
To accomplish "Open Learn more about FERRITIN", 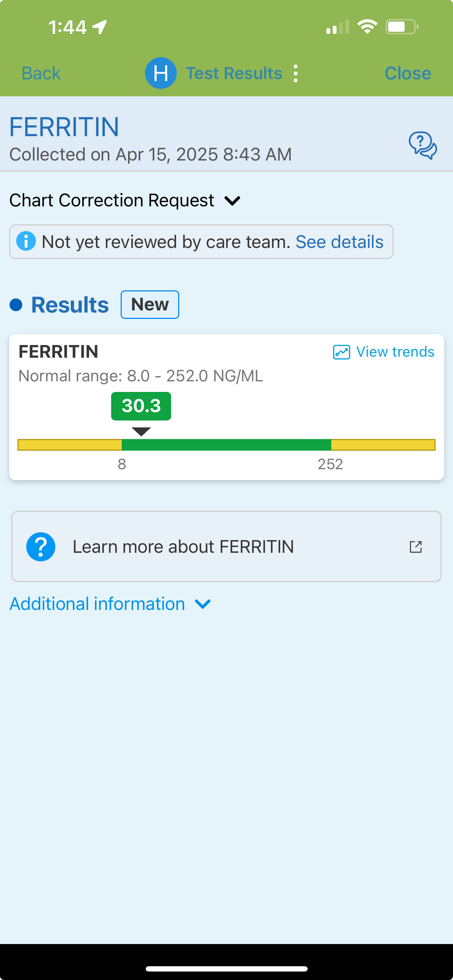I will click(x=183, y=546).
